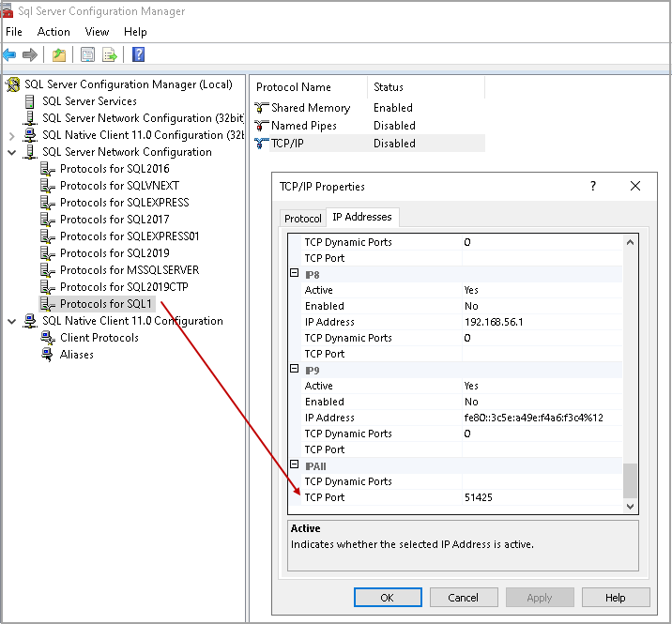Collapse SQL Server Network Configuration node
Viewport: 672px width, 624px height.
point(12,153)
